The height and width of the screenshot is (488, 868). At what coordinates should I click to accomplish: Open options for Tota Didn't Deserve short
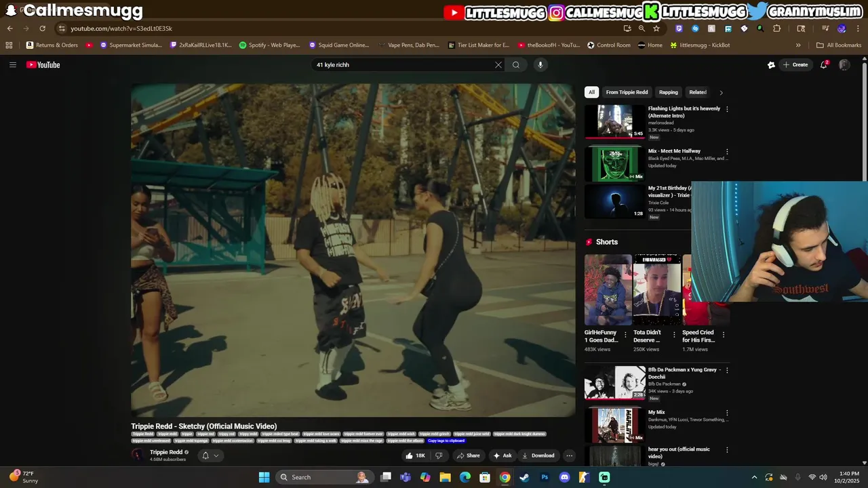pos(674,335)
